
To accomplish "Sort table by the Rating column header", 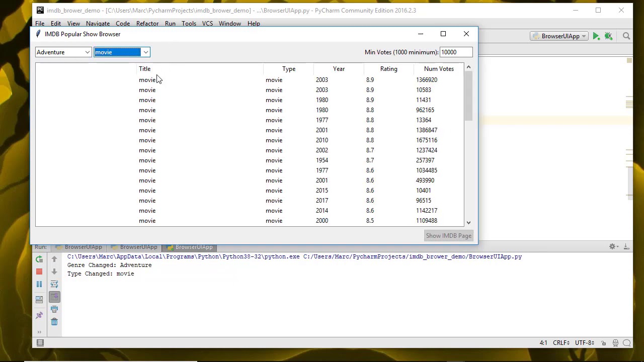I will [389, 69].
